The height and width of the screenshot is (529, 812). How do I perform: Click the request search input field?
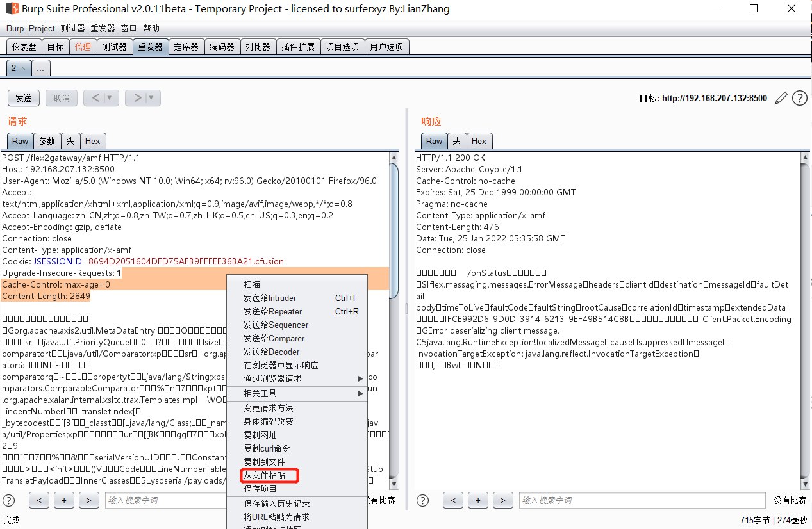(167, 500)
